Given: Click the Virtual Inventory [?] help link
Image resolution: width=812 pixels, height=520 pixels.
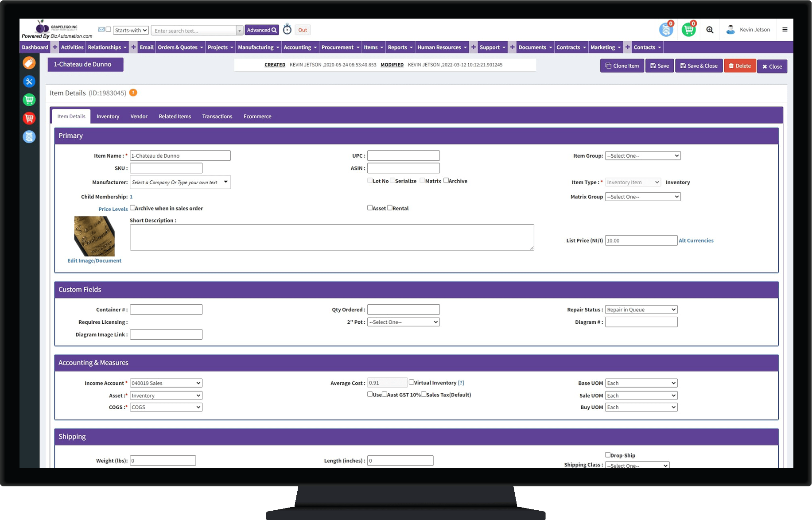Looking at the screenshot, I should pyautogui.click(x=461, y=383).
